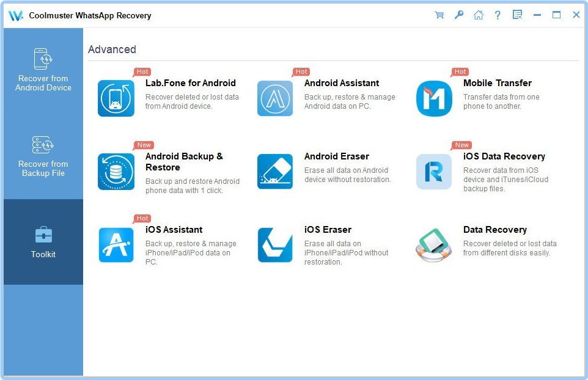The height and width of the screenshot is (380, 588).
Task: Open Lab.Fone for Android title link
Action: [x=191, y=83]
